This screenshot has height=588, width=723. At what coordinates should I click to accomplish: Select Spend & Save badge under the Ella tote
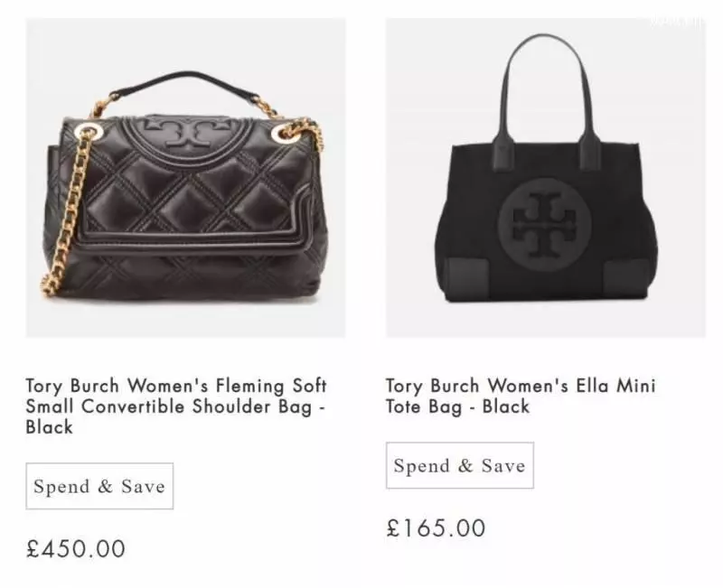(460, 465)
